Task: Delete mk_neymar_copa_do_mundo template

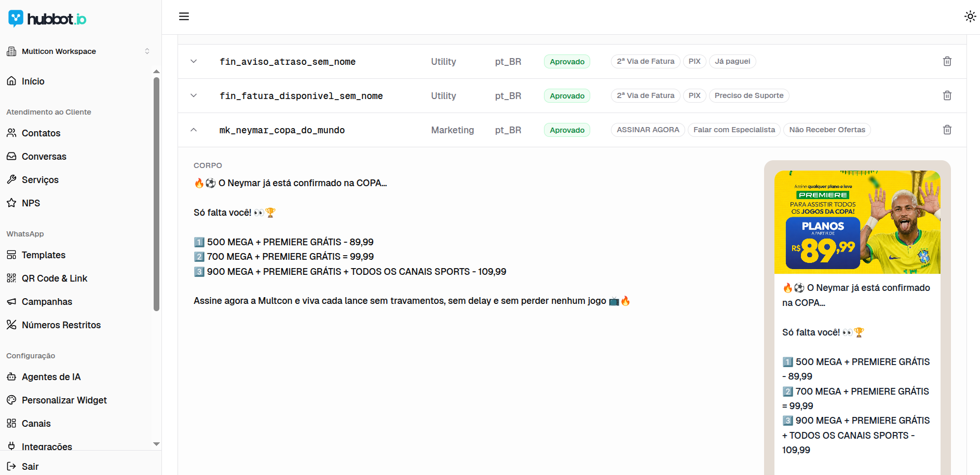Action: [x=947, y=130]
